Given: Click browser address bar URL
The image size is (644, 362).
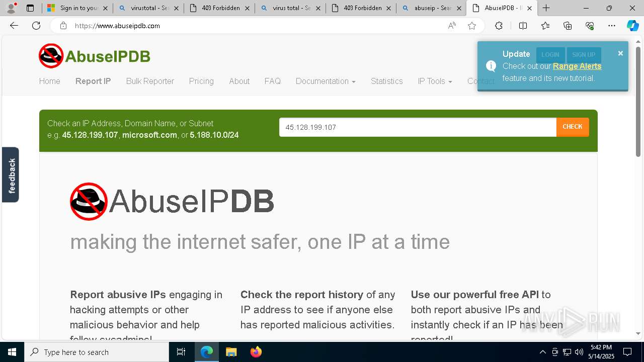Looking at the screenshot, I should pyautogui.click(x=118, y=26).
